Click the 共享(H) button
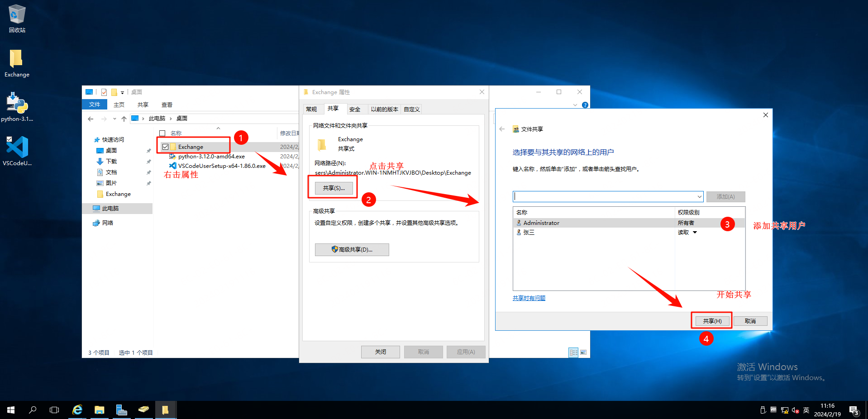 [x=712, y=321]
